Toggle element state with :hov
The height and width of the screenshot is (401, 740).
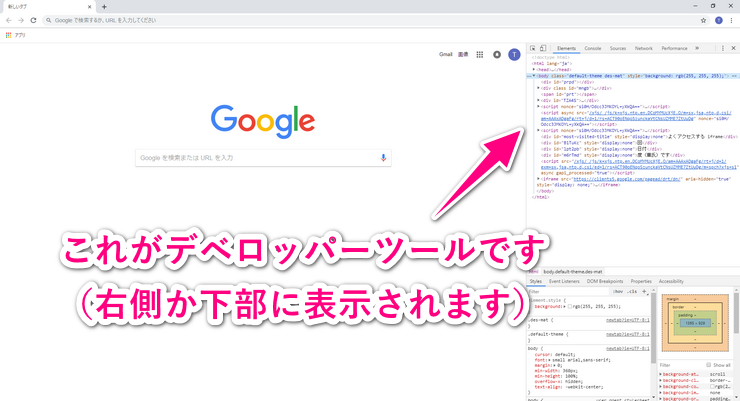pos(618,292)
